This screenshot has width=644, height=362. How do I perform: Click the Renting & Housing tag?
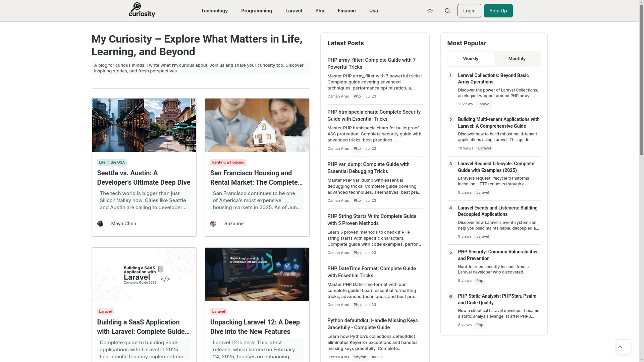pyautogui.click(x=228, y=162)
